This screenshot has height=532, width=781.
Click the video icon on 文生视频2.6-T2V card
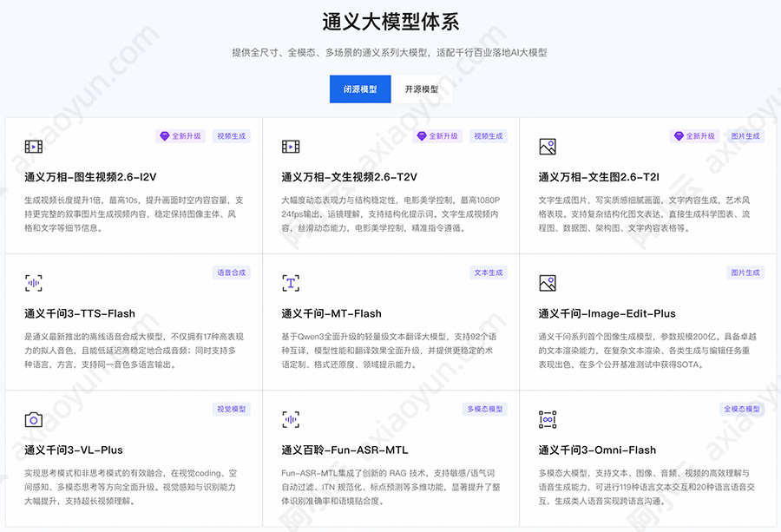coord(292,146)
